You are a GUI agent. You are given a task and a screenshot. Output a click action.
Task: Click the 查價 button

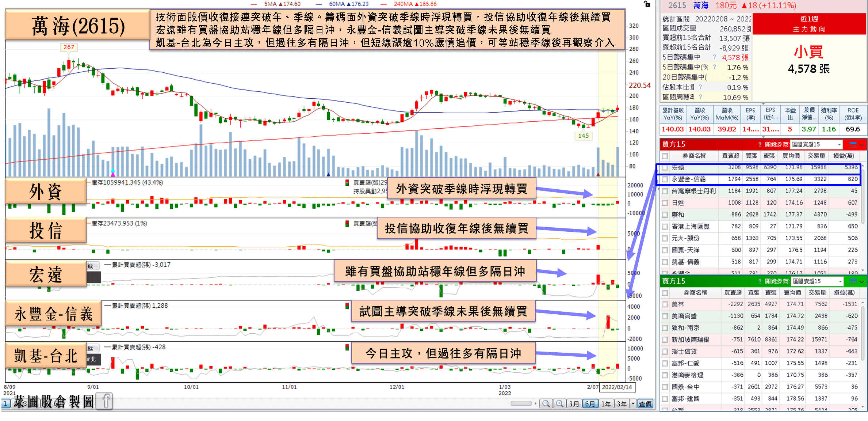[x=645, y=404]
